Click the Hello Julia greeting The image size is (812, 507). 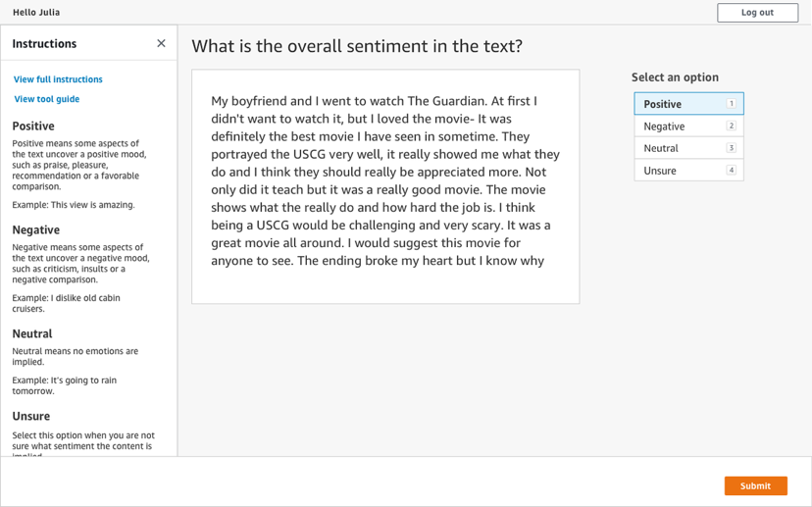[x=36, y=13]
